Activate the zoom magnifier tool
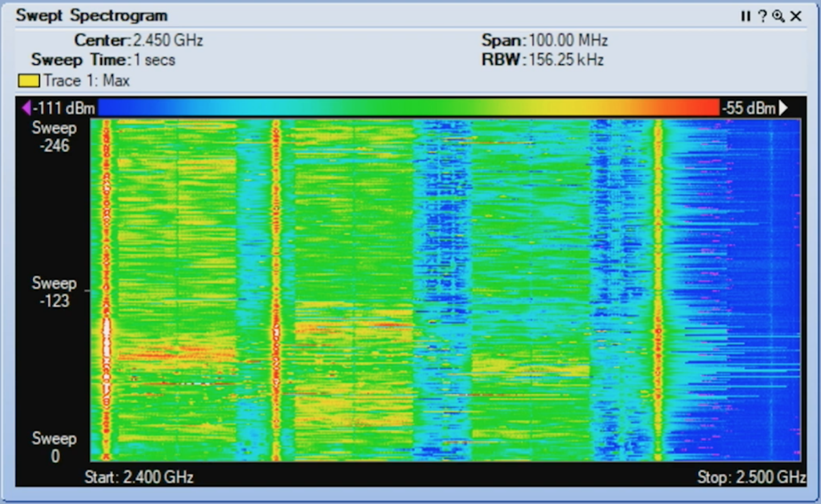 pos(779,17)
